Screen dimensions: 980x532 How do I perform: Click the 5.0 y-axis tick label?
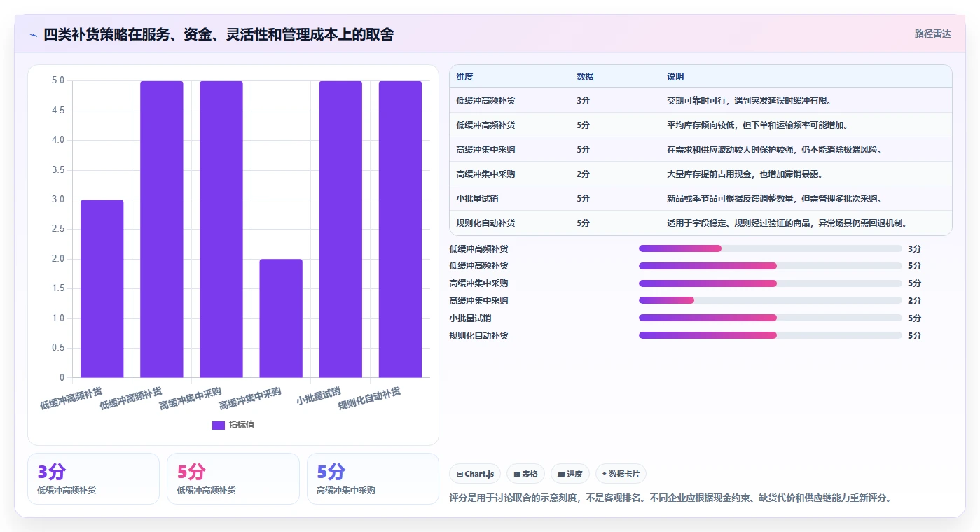[58, 80]
